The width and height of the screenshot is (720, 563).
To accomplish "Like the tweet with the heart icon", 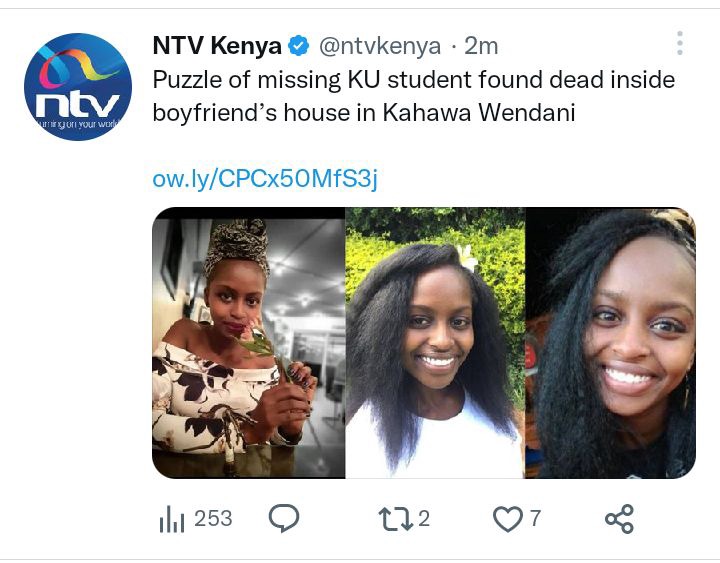I will [x=507, y=519].
